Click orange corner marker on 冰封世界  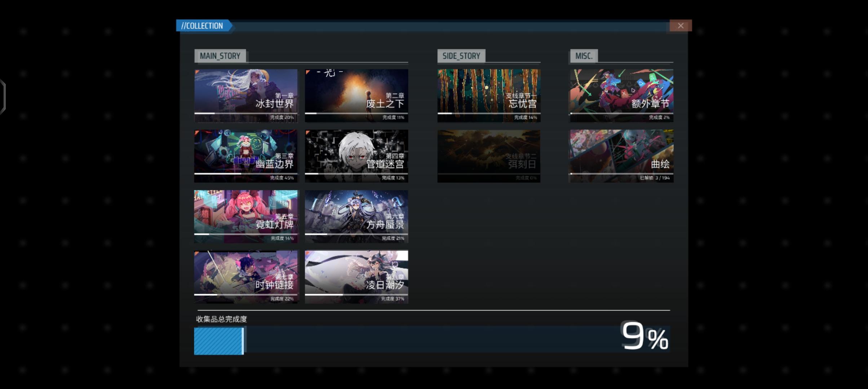tap(197, 72)
